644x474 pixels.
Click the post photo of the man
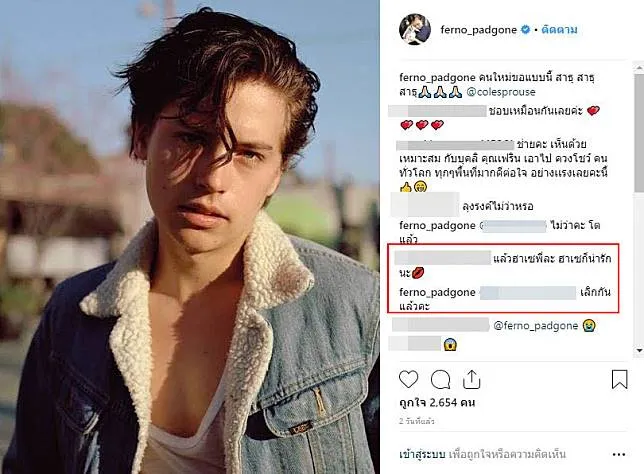point(190,237)
